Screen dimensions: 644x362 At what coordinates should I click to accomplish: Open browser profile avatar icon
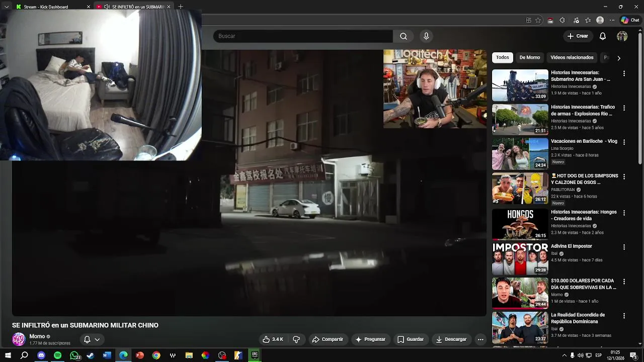point(600,20)
